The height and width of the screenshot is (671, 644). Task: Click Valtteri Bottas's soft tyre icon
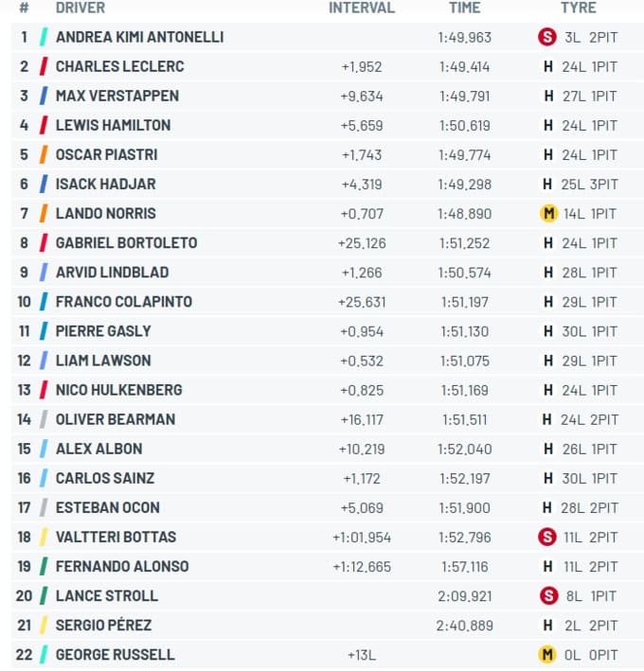coord(546,537)
